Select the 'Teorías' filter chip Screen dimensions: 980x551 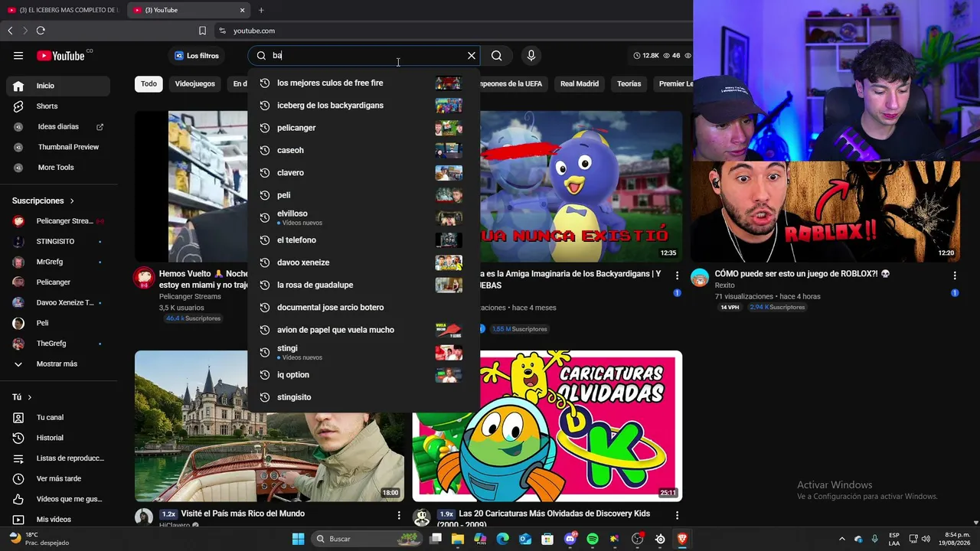(629, 84)
